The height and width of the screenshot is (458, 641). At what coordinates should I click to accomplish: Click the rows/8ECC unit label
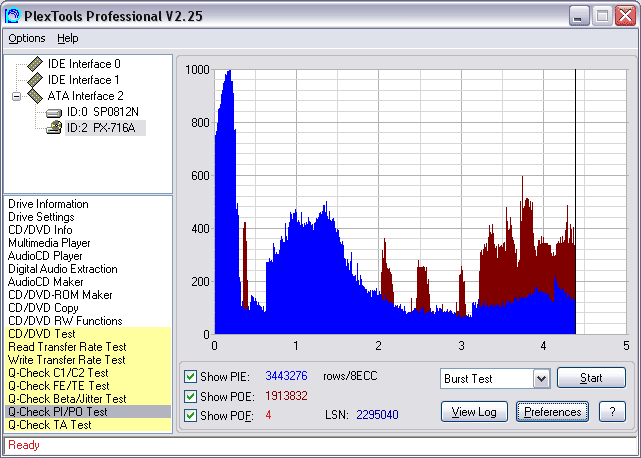tap(350, 376)
